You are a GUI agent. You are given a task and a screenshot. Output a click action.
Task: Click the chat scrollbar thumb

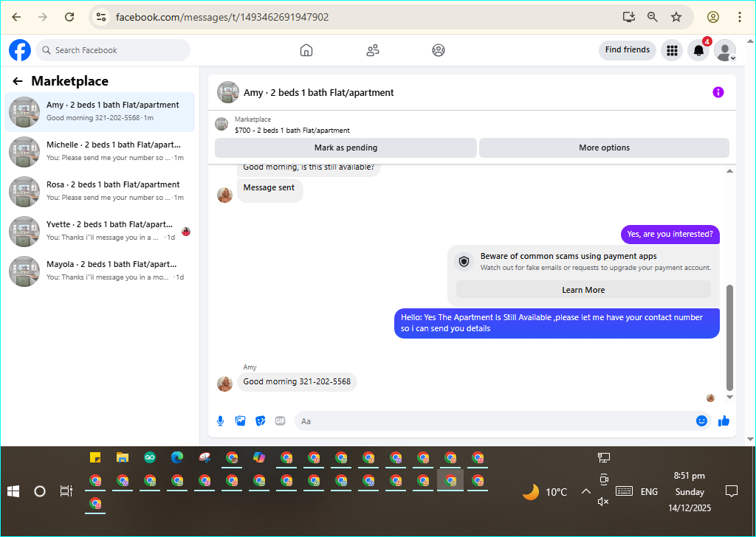point(729,338)
